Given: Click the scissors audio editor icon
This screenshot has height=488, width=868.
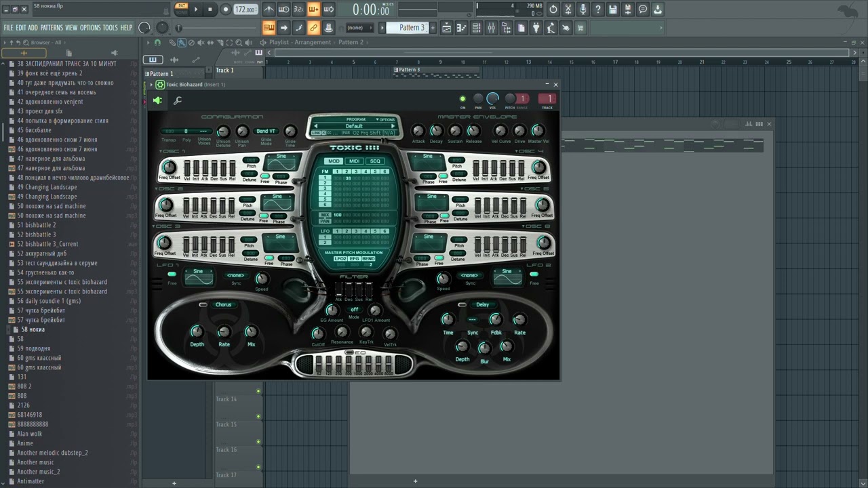Looking at the screenshot, I should 568,9.
